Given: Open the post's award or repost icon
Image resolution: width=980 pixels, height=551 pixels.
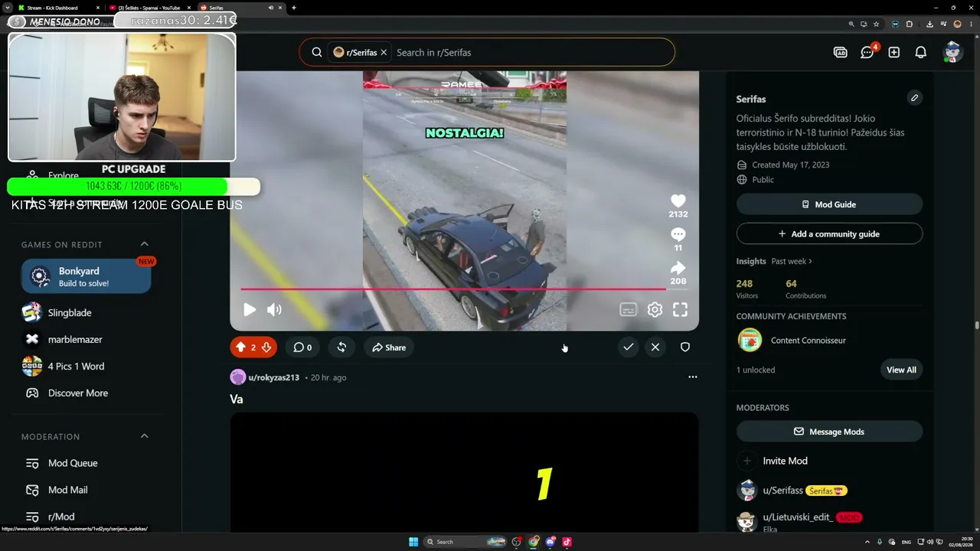Looking at the screenshot, I should pyautogui.click(x=341, y=347).
